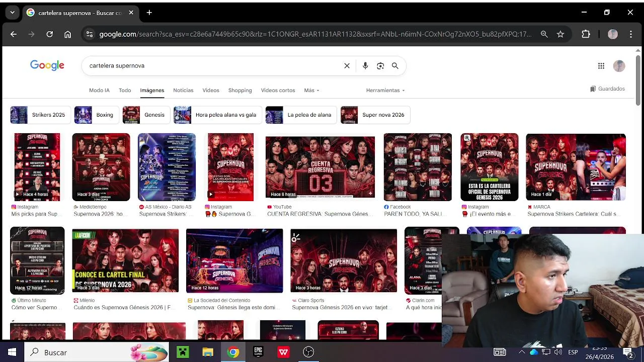
Task: Open the red W app in taskbar
Action: 283,352
